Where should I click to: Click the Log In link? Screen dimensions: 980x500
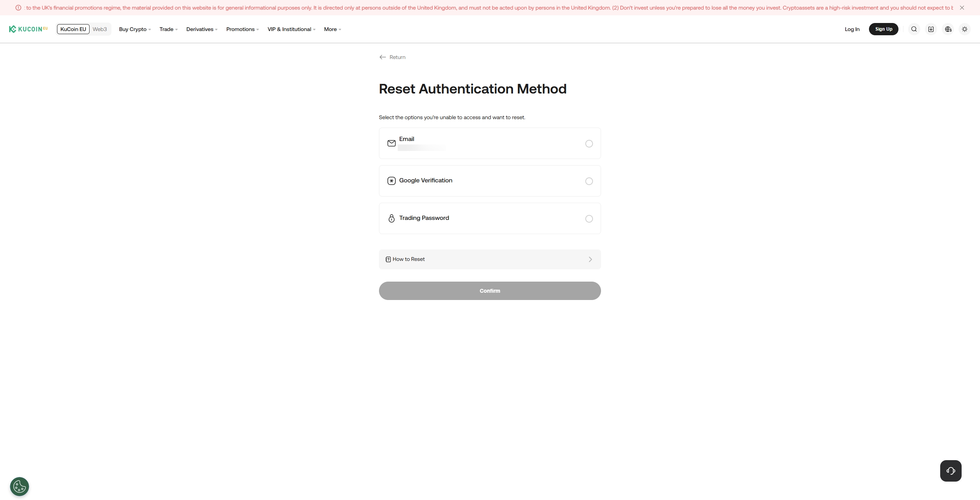[852, 29]
